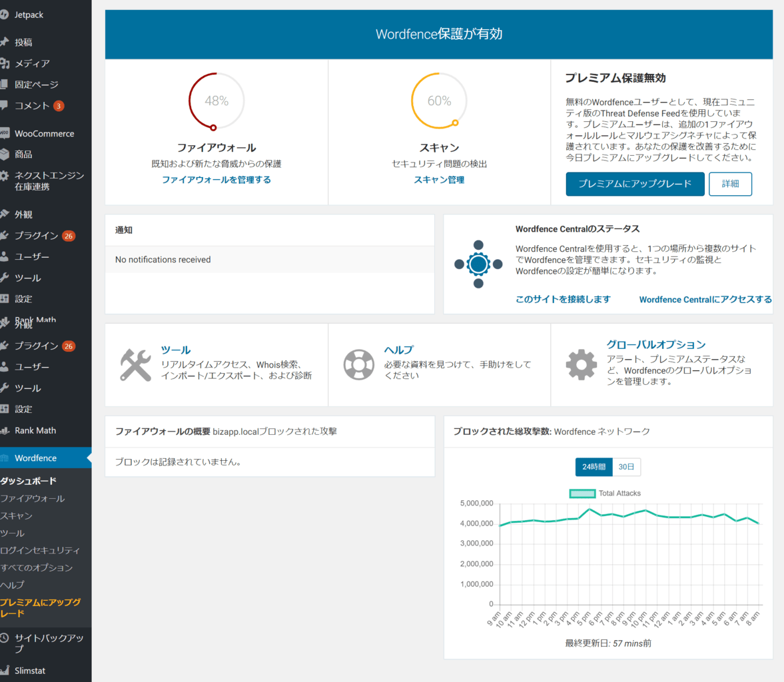Screen dimensions: 784x682
Task: Select the orange プレミアムにアップグレード sidebar link
Action: (x=41, y=607)
